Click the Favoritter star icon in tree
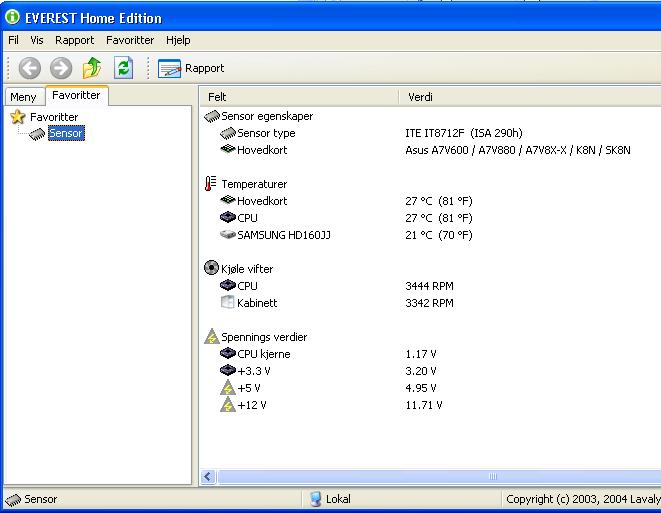Viewport: 661px width, 513px height. [18, 117]
